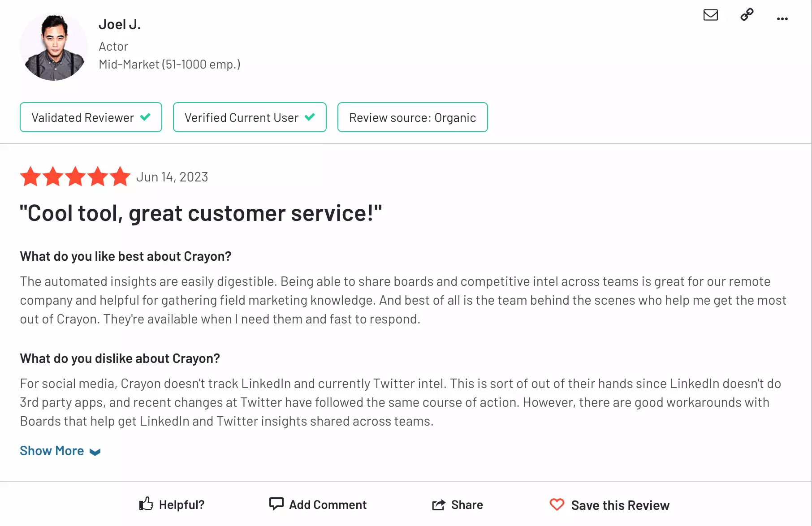The height and width of the screenshot is (526, 812).
Task: Click the share arrow icon
Action: click(x=439, y=505)
